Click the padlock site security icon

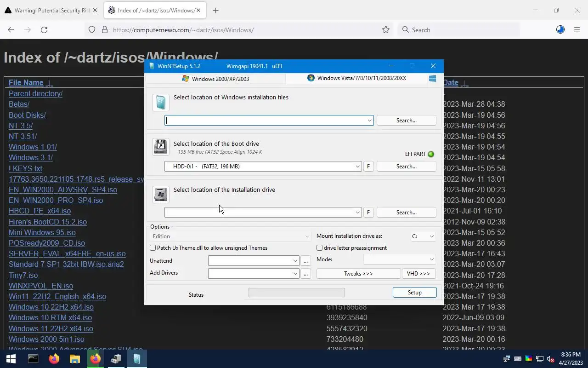coord(105,30)
